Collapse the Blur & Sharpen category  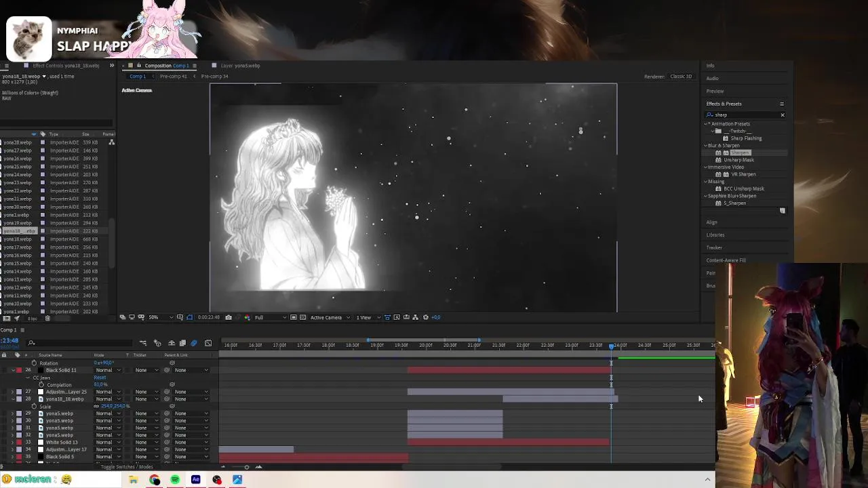pyautogui.click(x=706, y=146)
